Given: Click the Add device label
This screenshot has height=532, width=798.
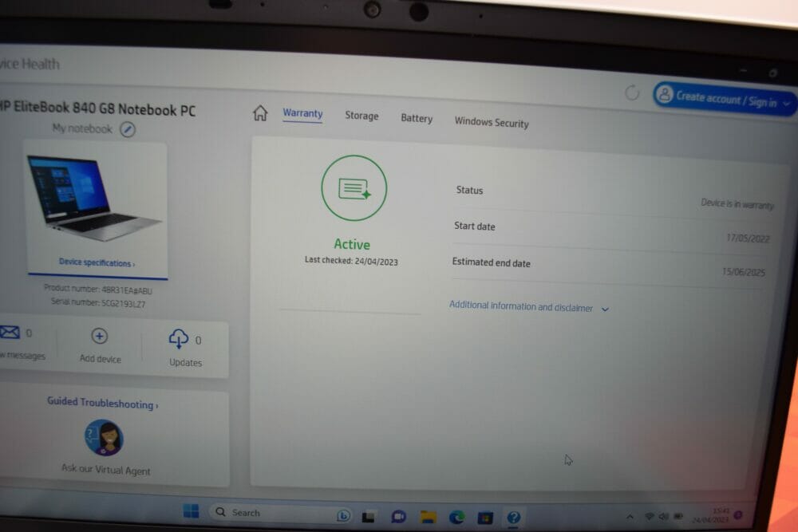Looking at the screenshot, I should point(101,359).
